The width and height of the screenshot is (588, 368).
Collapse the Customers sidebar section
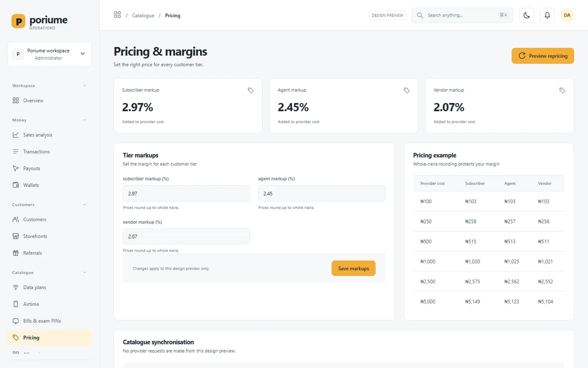85,205
